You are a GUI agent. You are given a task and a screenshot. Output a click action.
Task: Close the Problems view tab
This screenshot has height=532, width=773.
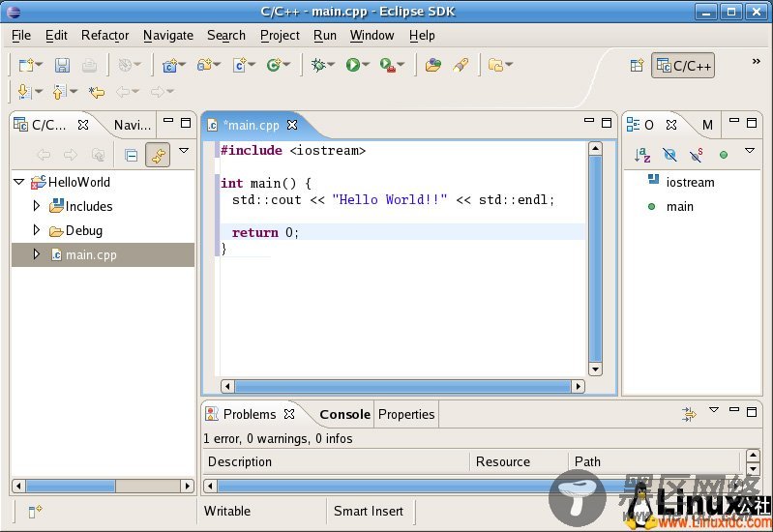coord(289,414)
